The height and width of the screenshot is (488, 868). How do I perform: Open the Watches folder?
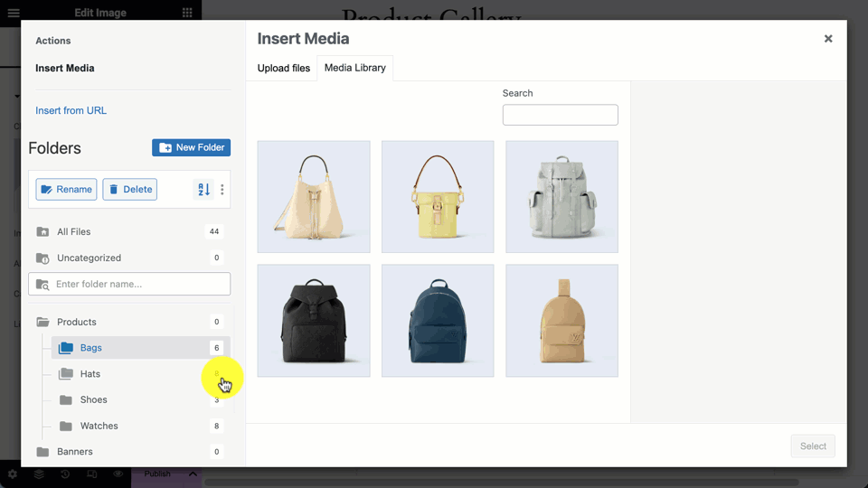(99, 426)
